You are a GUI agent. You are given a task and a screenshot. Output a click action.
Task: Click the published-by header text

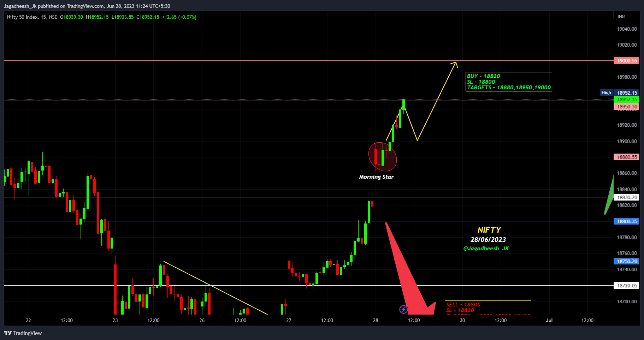(87, 6)
